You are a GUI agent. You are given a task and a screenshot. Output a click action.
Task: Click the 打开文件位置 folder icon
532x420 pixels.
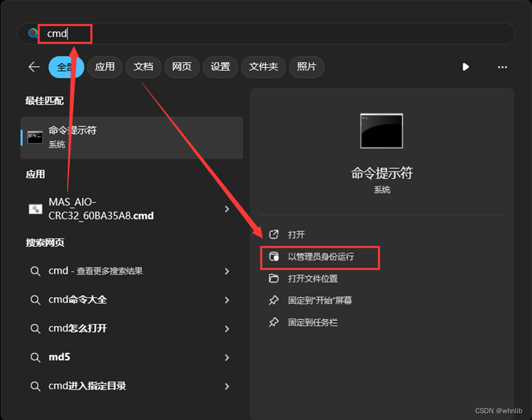point(274,279)
